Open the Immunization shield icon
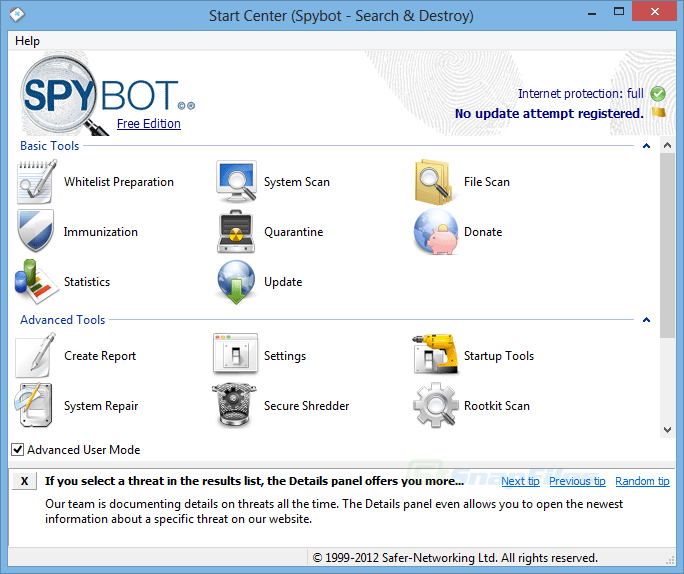The image size is (684, 574). coord(36,231)
